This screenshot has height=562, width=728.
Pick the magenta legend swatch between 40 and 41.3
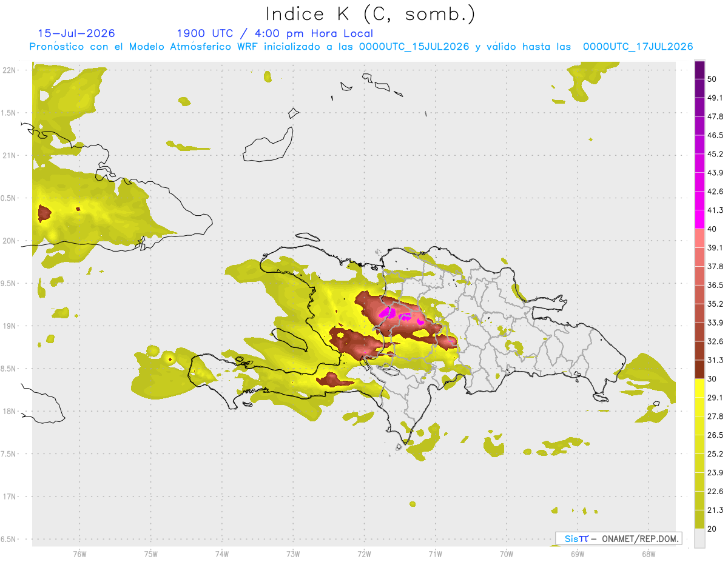tap(700, 219)
